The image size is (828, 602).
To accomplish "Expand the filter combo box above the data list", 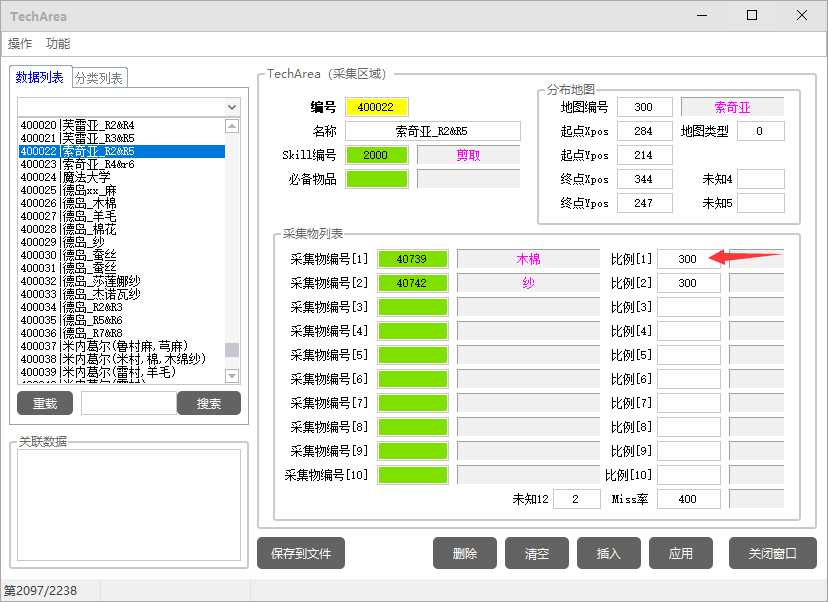I will point(232,107).
